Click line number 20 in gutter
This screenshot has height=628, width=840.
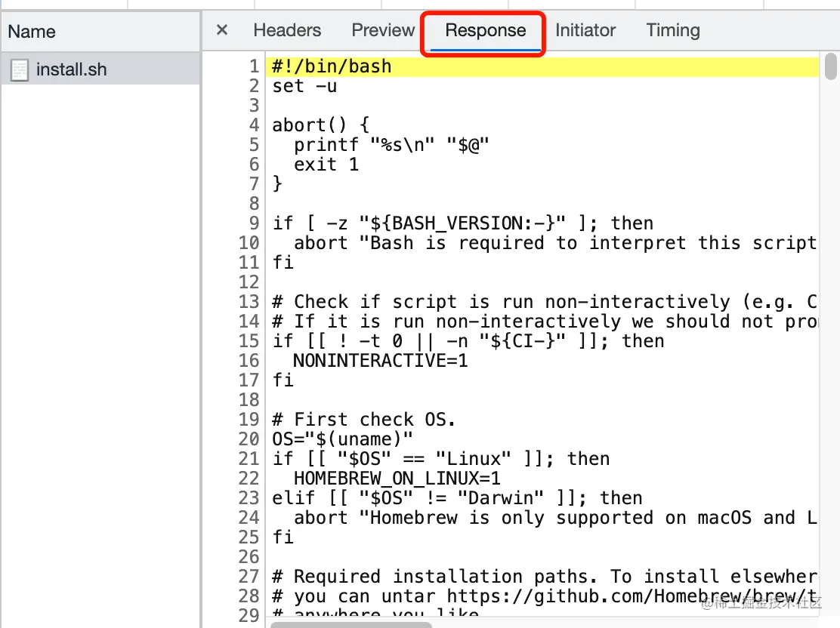click(249, 439)
